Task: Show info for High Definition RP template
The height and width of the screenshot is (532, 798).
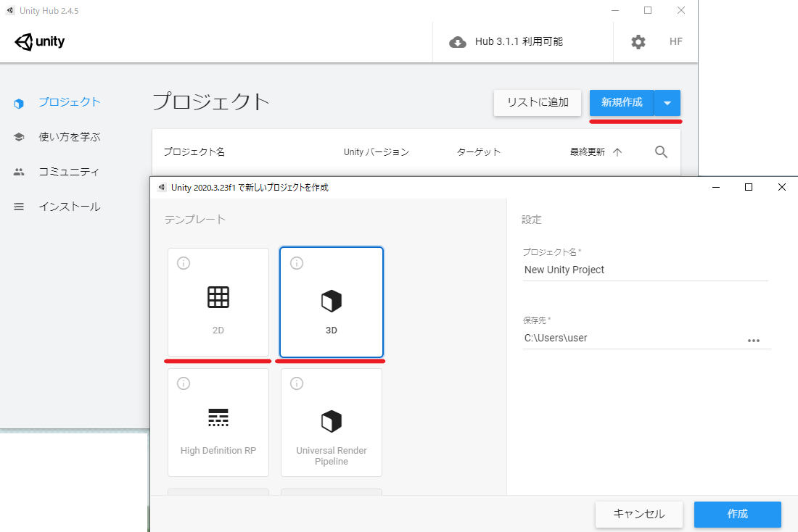Action: [x=184, y=383]
